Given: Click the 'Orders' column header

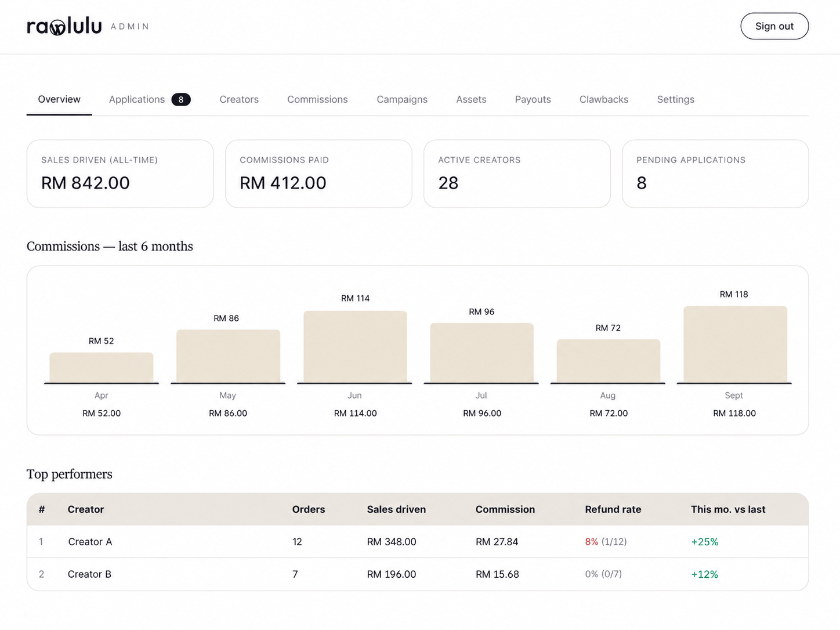Looking at the screenshot, I should pos(309,509).
